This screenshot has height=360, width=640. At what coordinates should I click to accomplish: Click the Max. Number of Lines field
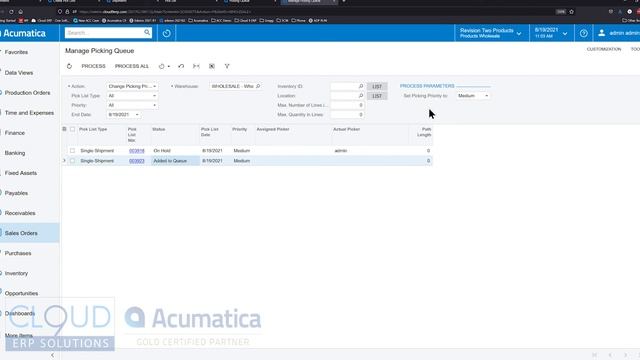347,105
